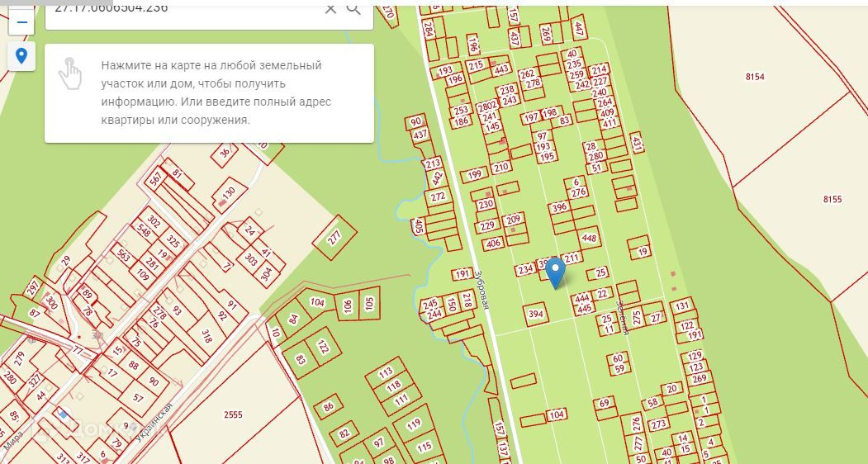Select land parcel 2555
Screen dimensions: 868x464
click(233, 414)
